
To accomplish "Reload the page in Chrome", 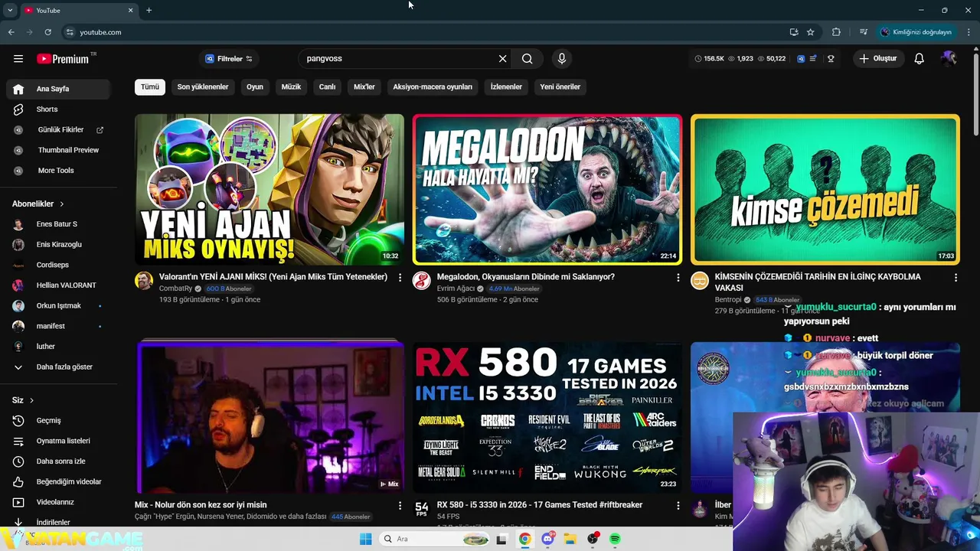I will coord(47,32).
